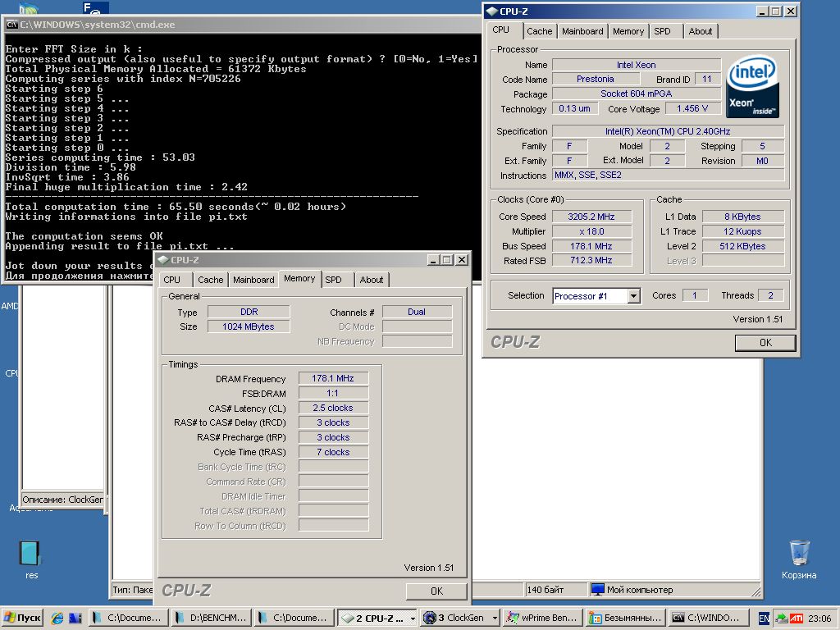
Task: Click OK in the processor CPU-Z window
Action: (765, 342)
